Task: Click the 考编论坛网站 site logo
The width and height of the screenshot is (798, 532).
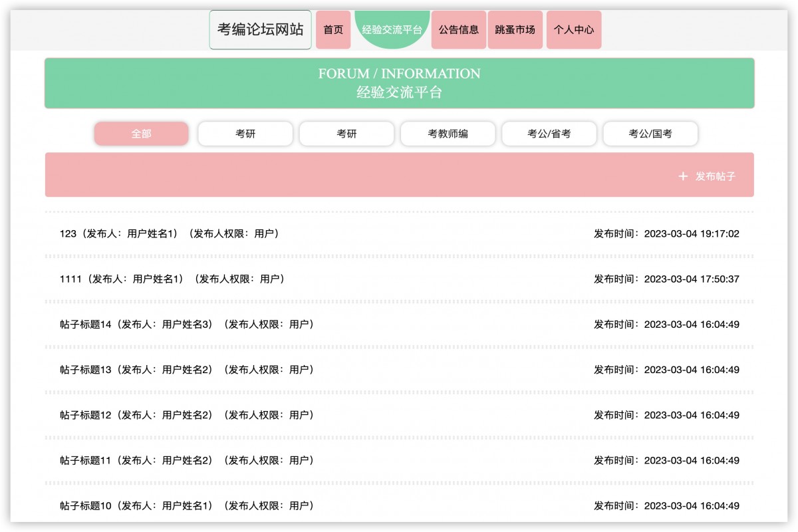Action: 259,29
